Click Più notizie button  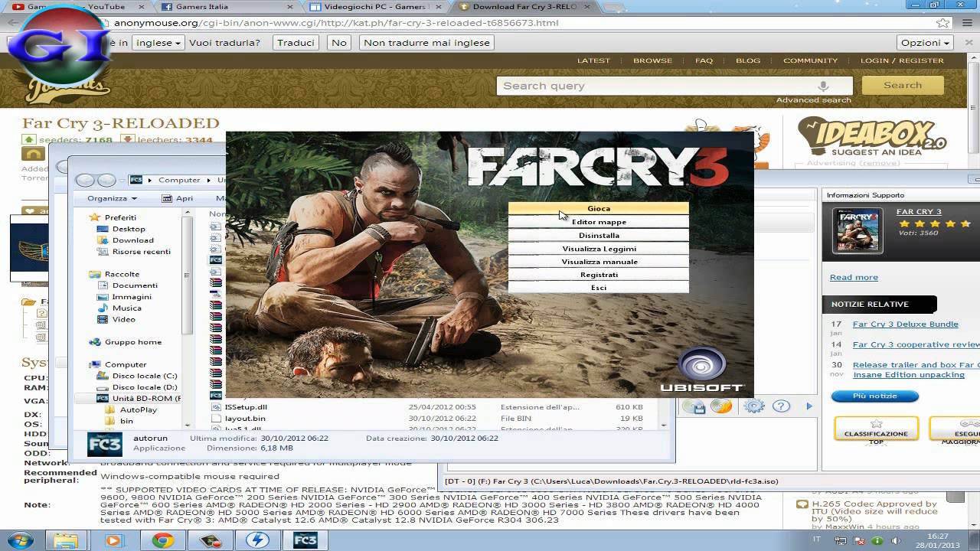point(874,396)
